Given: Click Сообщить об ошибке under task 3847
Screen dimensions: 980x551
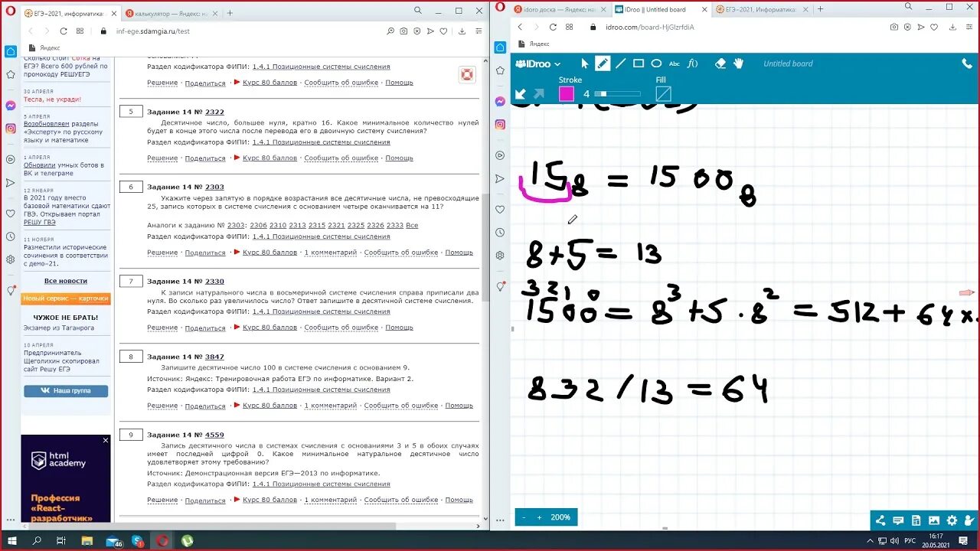Looking at the screenshot, I should click(x=401, y=406).
